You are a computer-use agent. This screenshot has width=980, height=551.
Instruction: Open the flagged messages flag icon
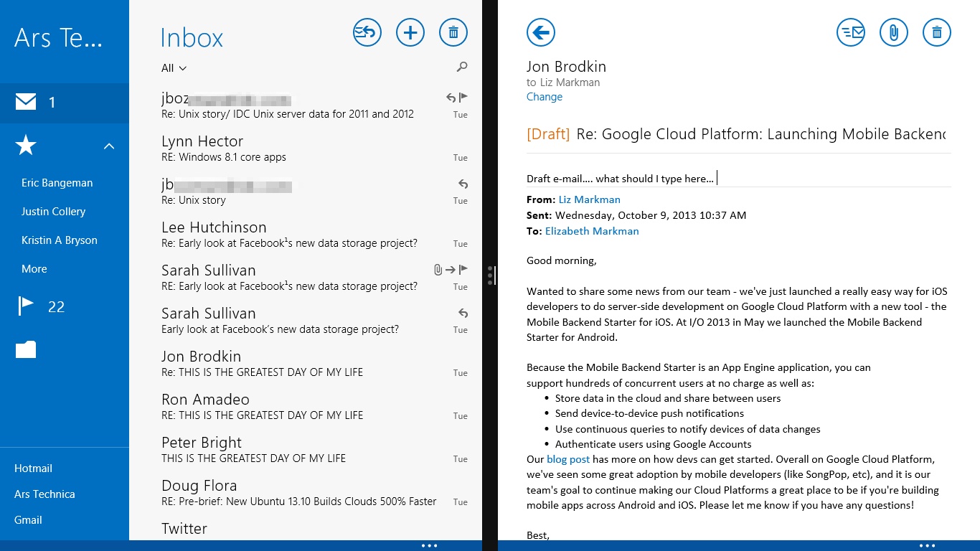coord(26,306)
